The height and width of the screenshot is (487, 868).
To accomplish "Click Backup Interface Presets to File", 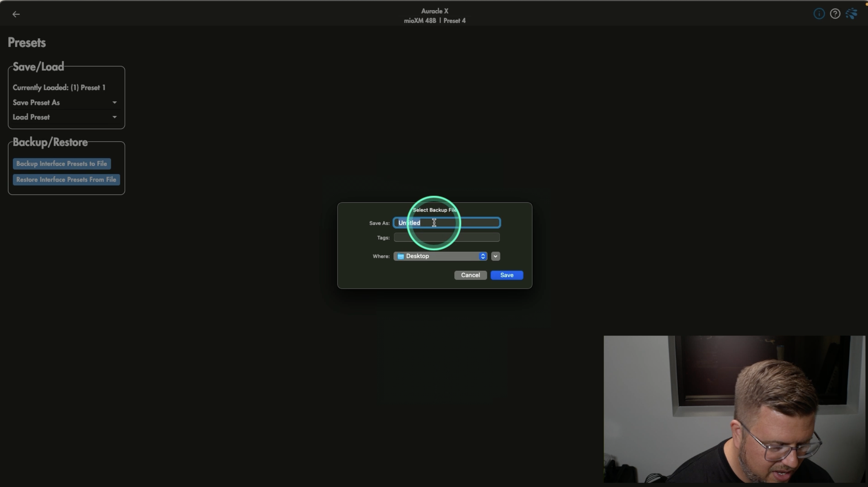I will (62, 164).
